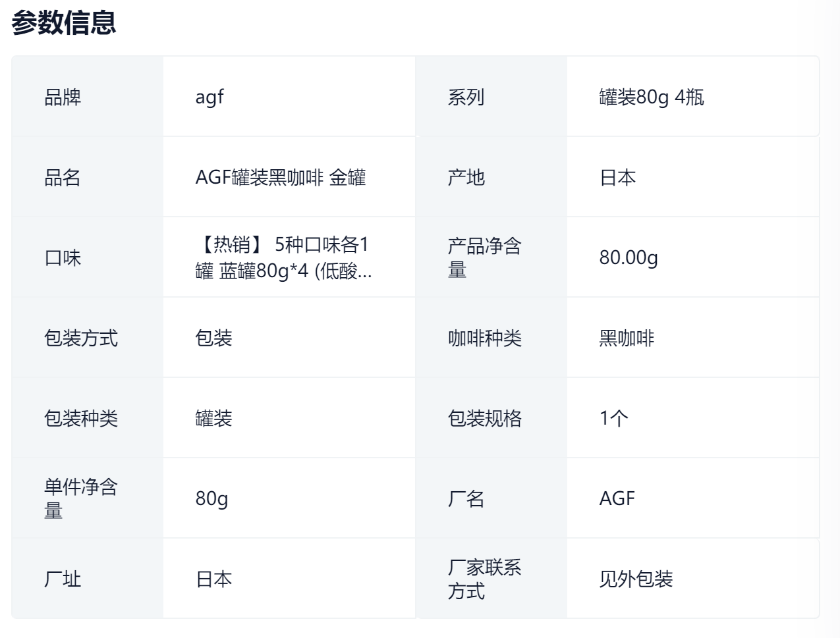Click the 系列 value 罐装80g 4瓶
Image resolution: width=840 pixels, height=638 pixels.
point(652,97)
